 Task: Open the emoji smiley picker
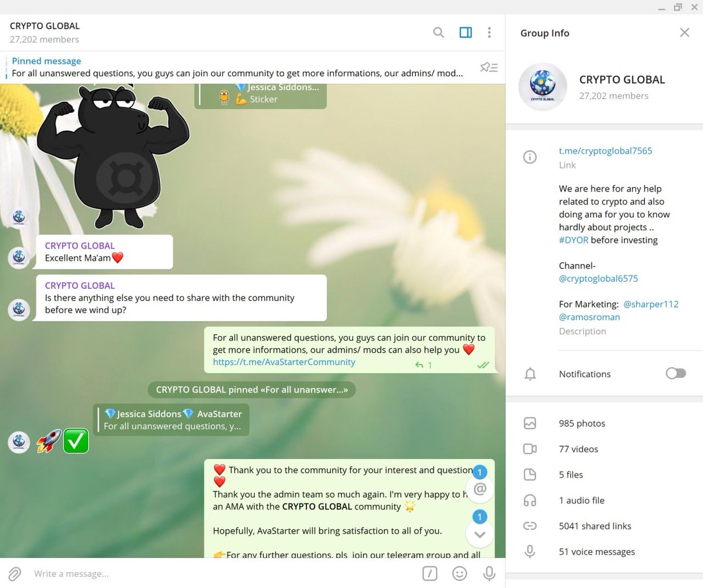point(460,573)
